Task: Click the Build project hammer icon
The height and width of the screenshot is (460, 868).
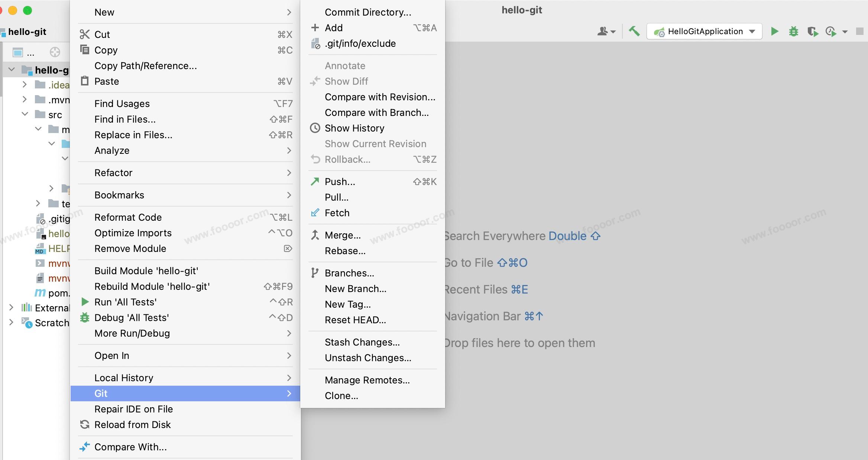Action: 634,32
